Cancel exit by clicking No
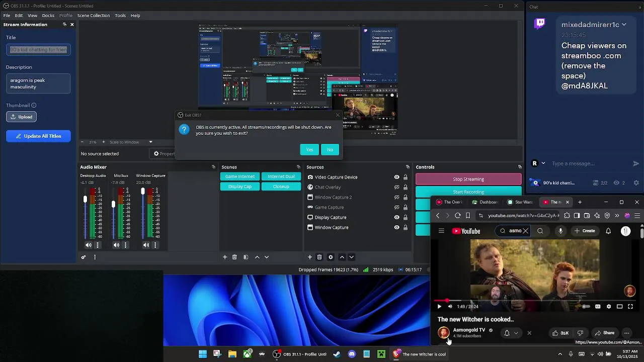 [330, 149]
